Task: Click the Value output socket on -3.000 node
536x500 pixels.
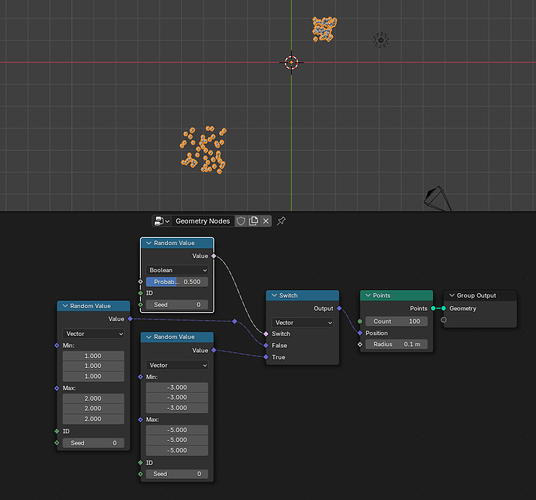Action: point(214,350)
